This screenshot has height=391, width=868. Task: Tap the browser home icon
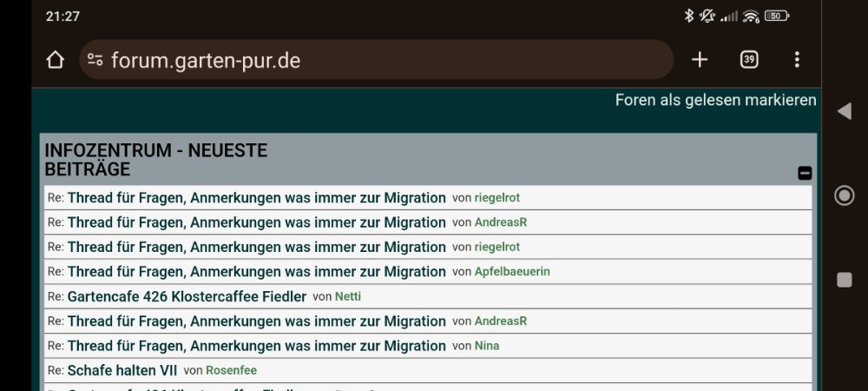click(x=56, y=60)
